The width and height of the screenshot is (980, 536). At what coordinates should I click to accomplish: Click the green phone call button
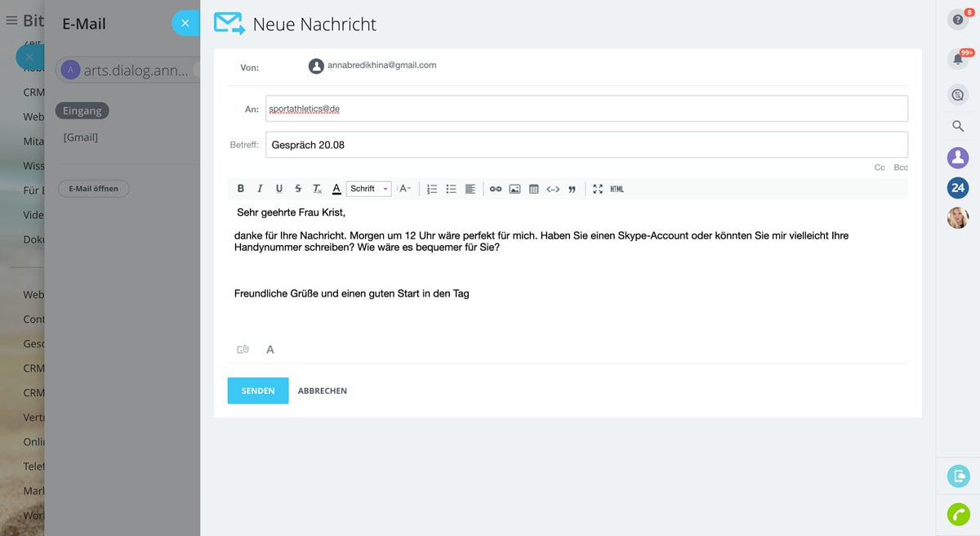[x=958, y=515]
